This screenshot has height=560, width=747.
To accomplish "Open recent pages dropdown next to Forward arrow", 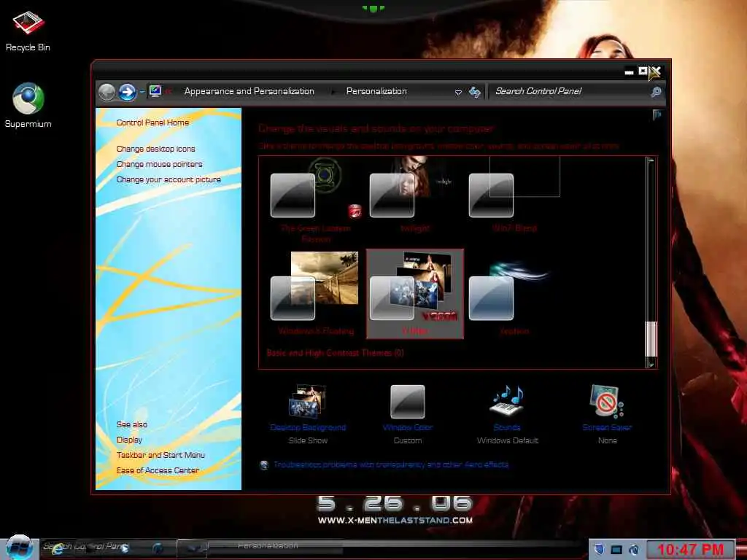I will coord(142,92).
